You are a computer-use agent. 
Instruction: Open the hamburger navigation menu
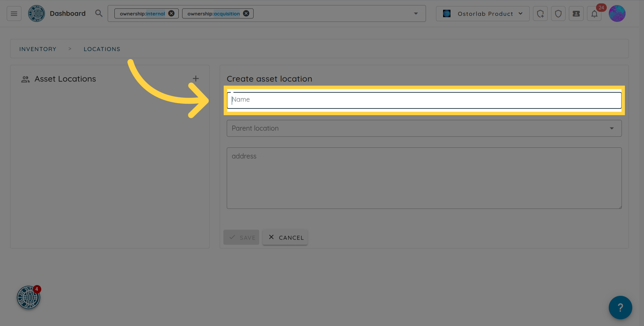[x=14, y=14]
